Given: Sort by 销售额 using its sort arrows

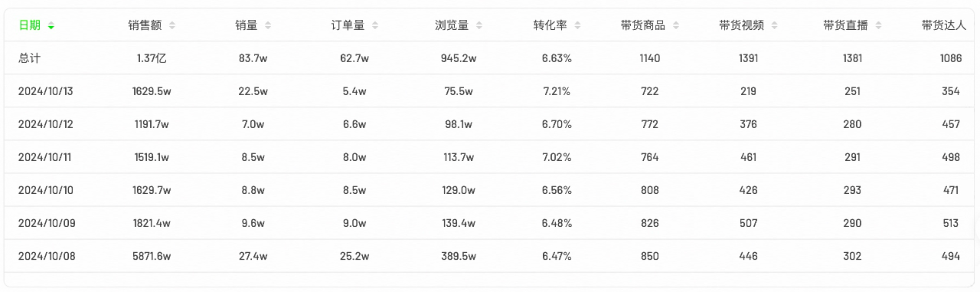Looking at the screenshot, I should [172, 25].
